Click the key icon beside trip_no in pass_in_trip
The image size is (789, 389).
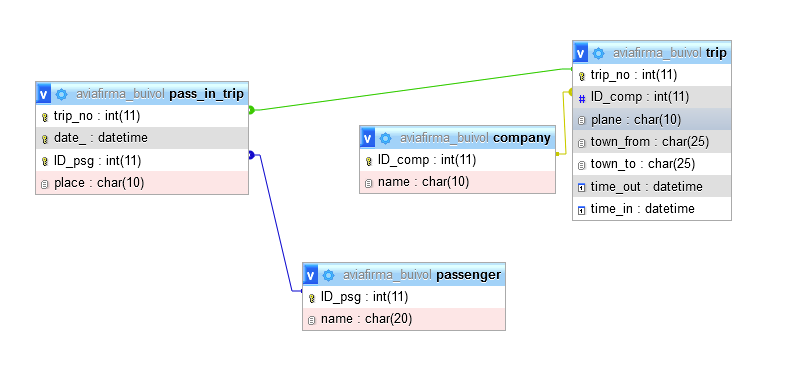(45, 117)
